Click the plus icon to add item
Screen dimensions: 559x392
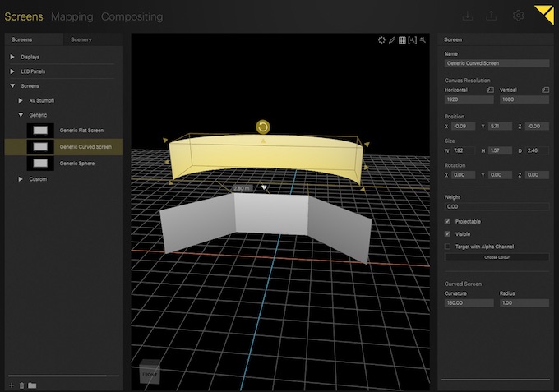click(x=12, y=385)
